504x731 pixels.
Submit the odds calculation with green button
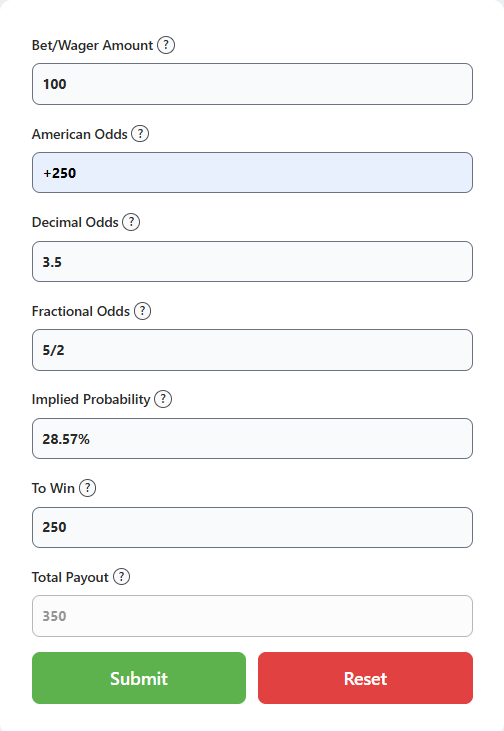coord(139,678)
